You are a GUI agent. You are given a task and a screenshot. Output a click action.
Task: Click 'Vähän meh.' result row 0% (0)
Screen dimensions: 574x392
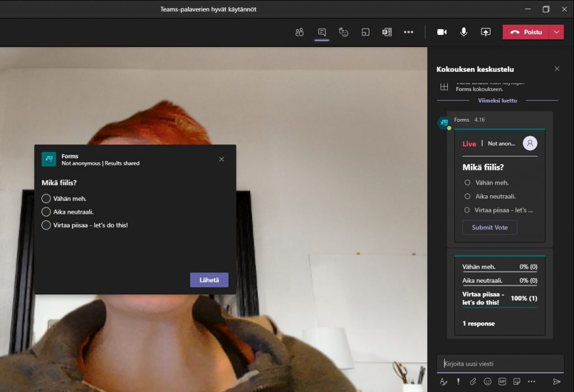pyautogui.click(x=499, y=267)
